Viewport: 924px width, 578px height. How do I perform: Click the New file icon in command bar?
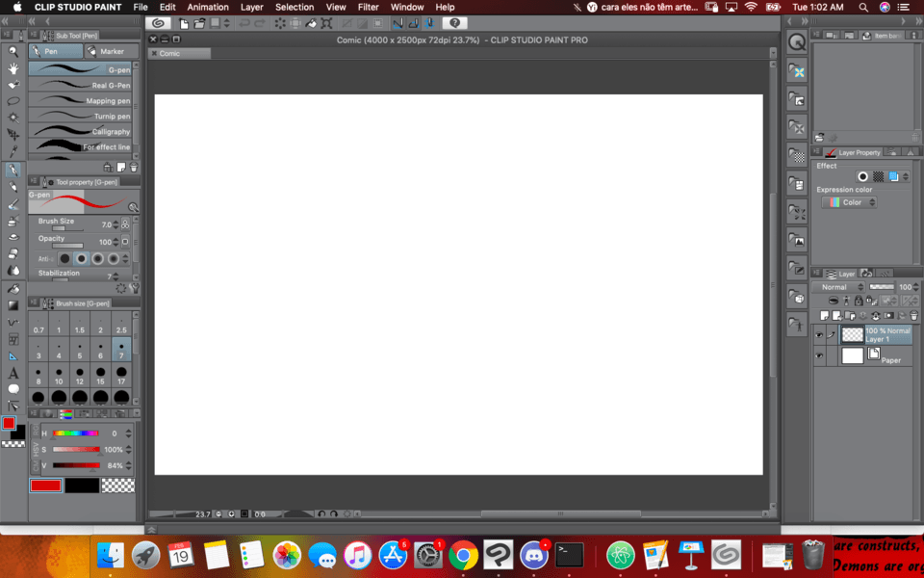click(187, 22)
